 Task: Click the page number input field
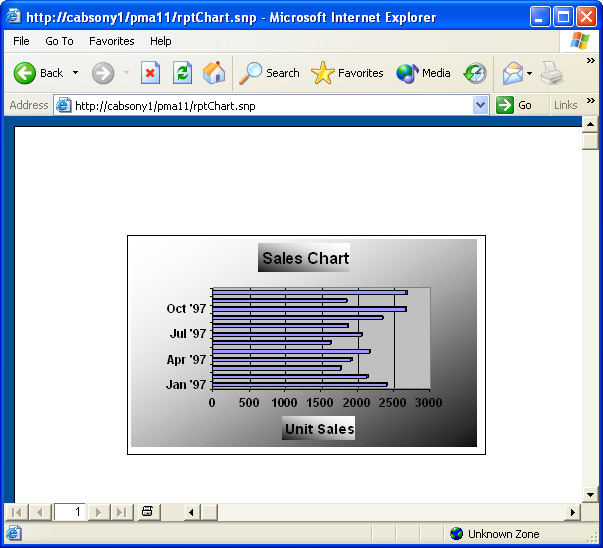[x=70, y=512]
